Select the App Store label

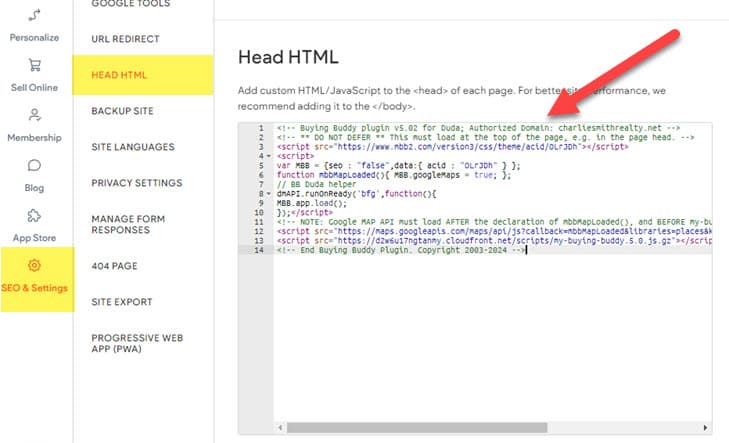(x=34, y=238)
